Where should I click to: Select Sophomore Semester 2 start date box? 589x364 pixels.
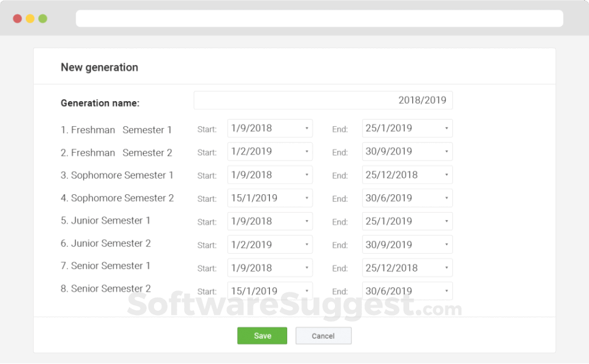click(270, 198)
